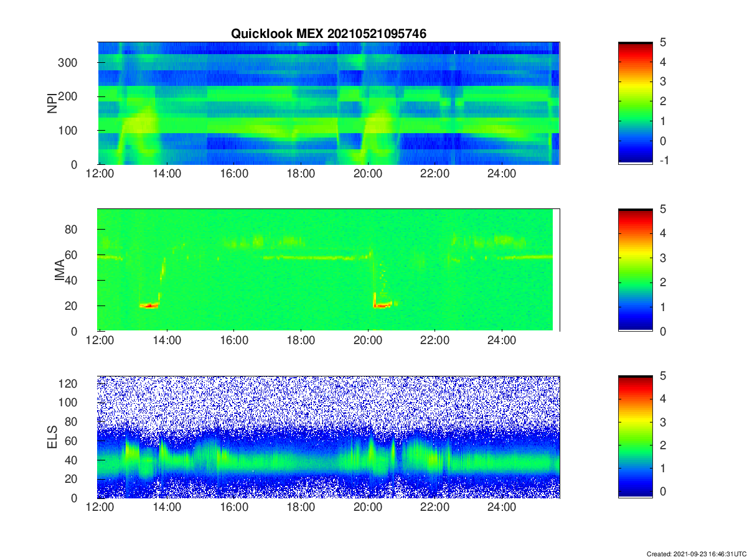Click the '16:00' label under the ELS panel

point(234,508)
